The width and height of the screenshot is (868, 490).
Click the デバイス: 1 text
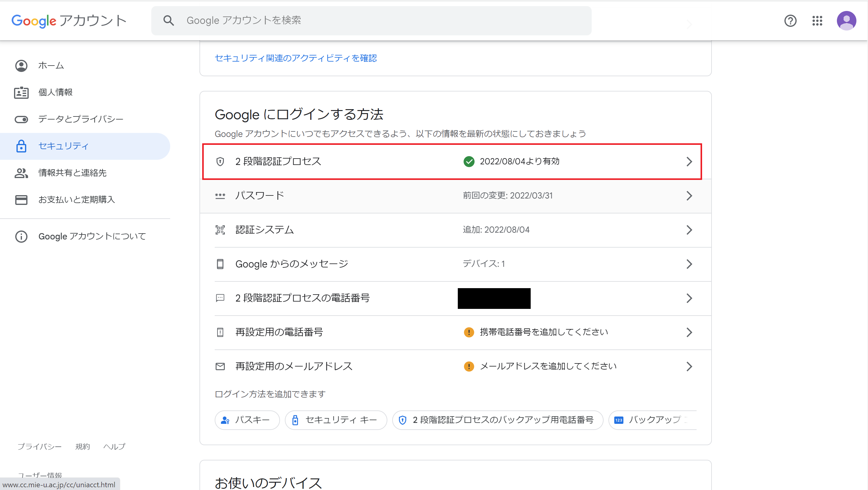pyautogui.click(x=484, y=264)
